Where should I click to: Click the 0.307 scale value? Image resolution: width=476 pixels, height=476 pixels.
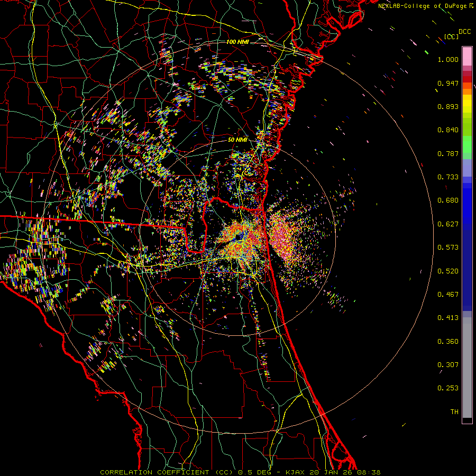pyautogui.click(x=448, y=365)
